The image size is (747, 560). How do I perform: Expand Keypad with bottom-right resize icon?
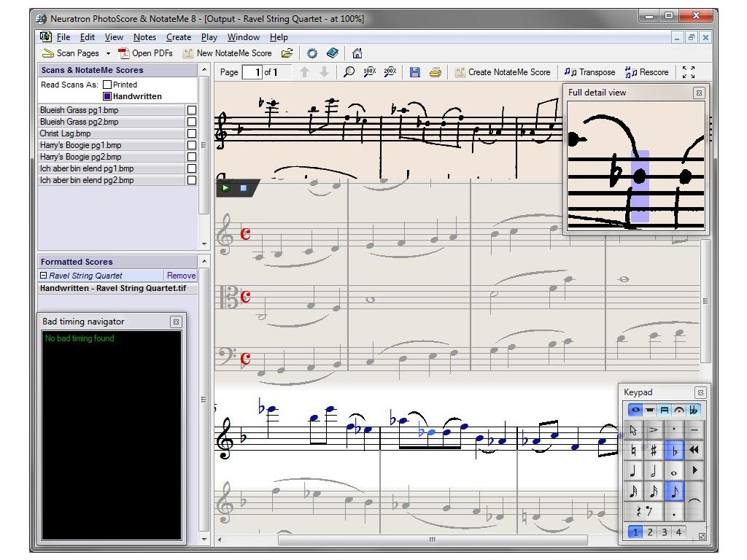701,536
